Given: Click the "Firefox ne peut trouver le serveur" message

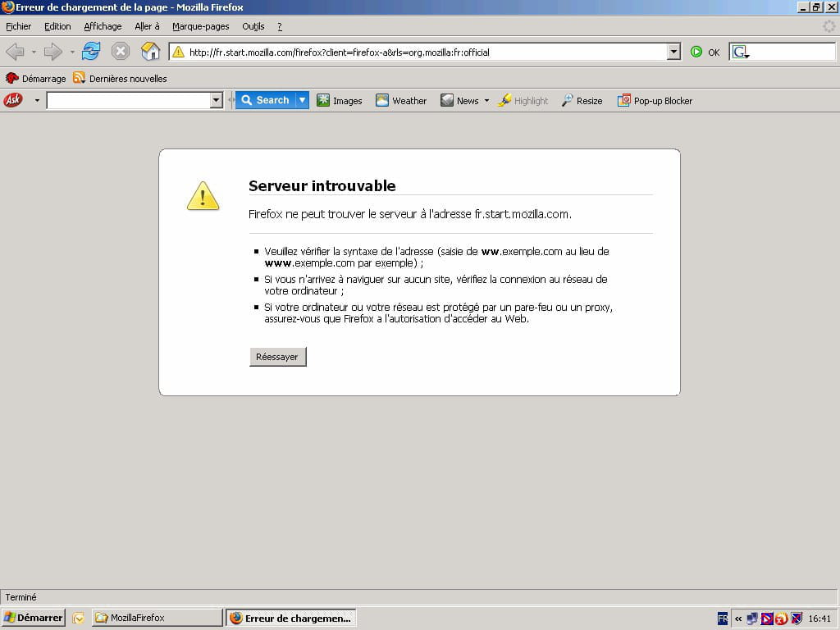Looking at the screenshot, I should coord(410,214).
